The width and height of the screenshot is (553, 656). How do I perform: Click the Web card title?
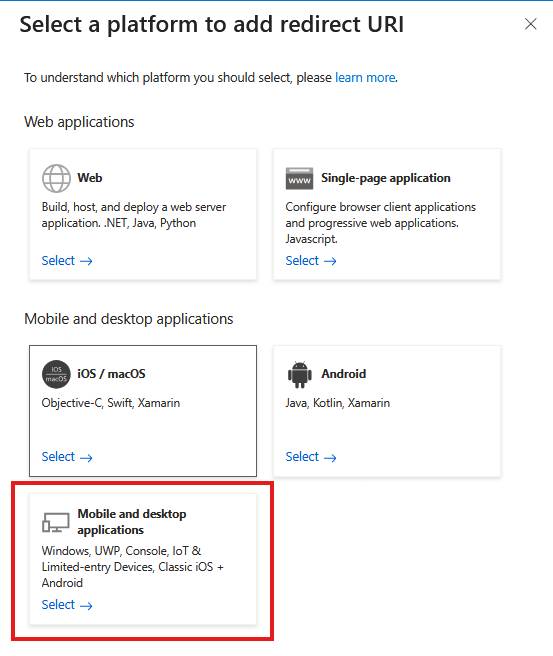click(90, 178)
